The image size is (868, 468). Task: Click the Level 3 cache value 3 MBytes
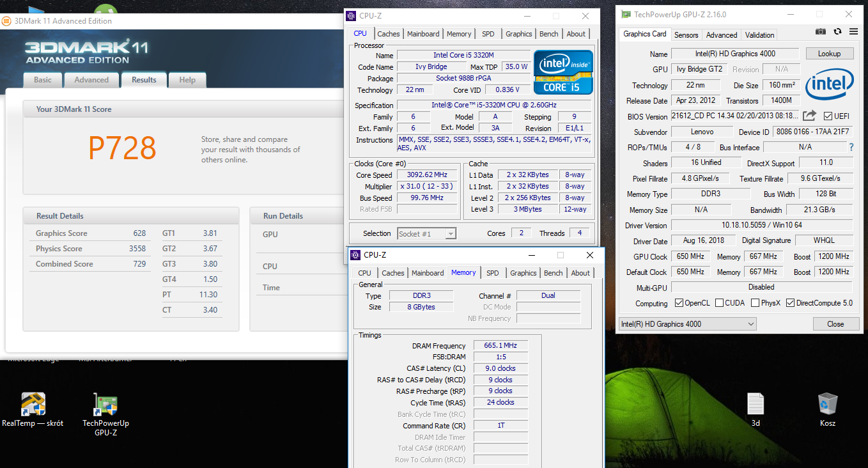click(x=527, y=209)
